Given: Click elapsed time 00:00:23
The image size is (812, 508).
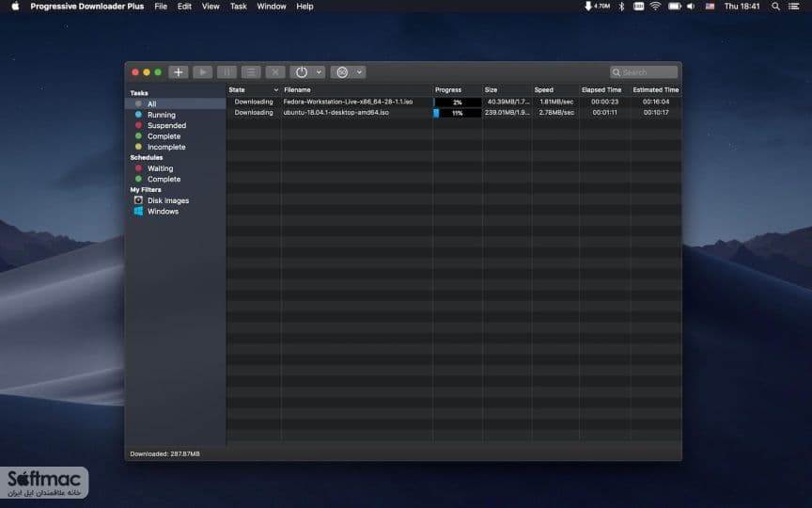Looking at the screenshot, I should (605, 102).
